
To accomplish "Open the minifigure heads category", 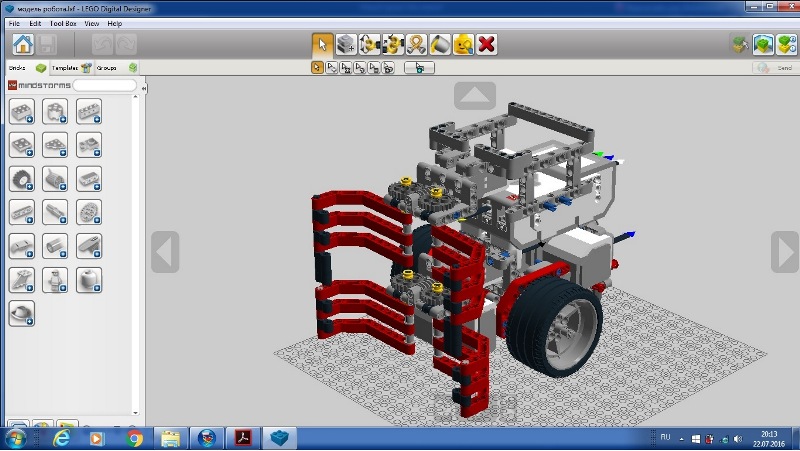I will click(x=89, y=280).
